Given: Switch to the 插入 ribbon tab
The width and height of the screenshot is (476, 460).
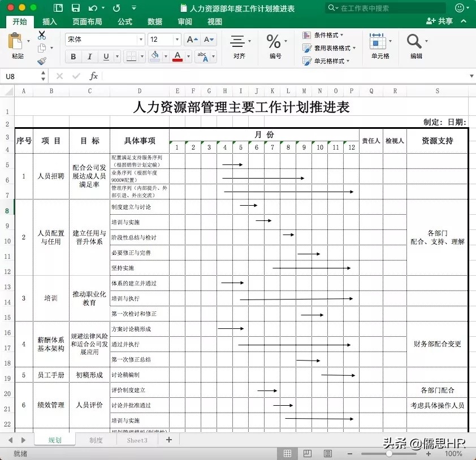Looking at the screenshot, I should coord(50,21).
